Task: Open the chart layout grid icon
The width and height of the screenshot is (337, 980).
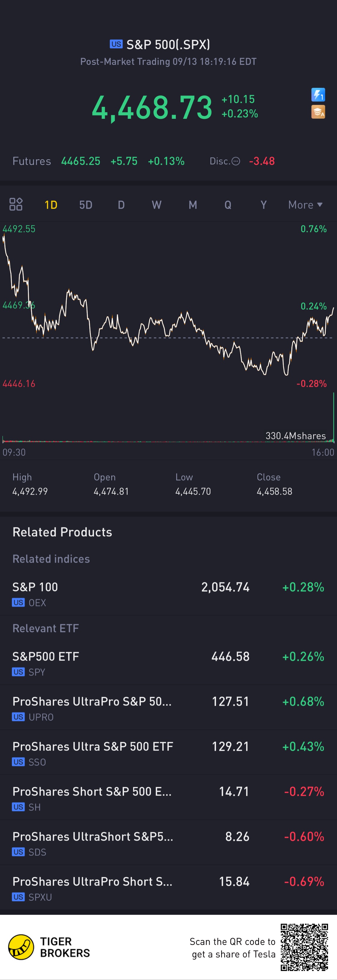Action: pos(16,205)
